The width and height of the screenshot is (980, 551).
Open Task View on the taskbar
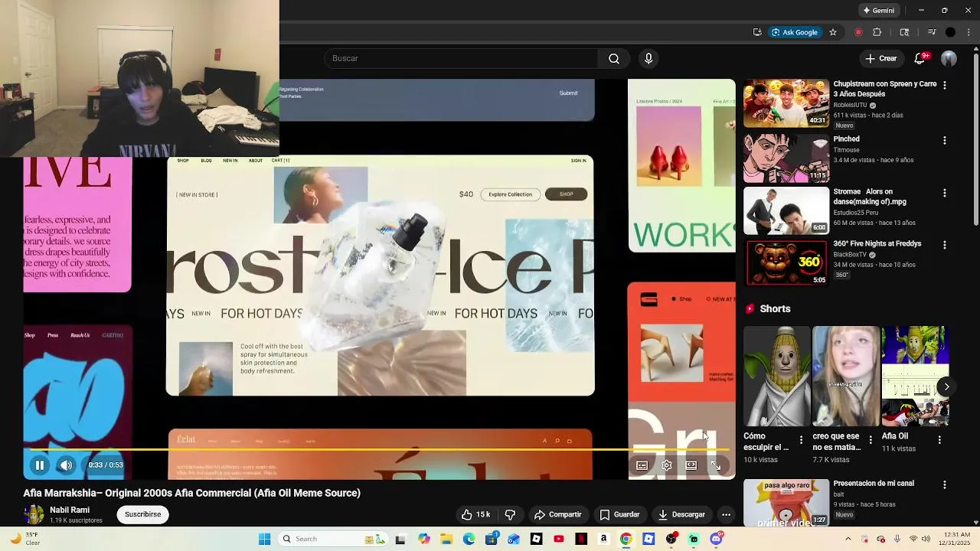pyautogui.click(x=400, y=540)
